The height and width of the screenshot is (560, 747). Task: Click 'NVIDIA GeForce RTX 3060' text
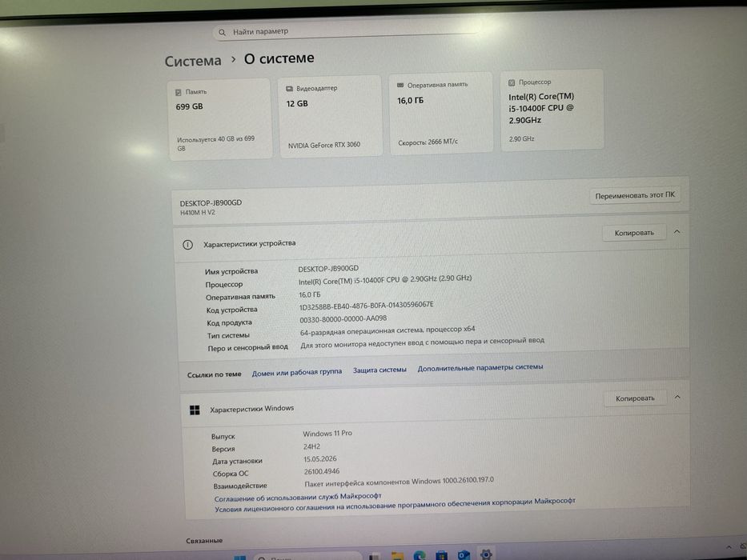[324, 146]
